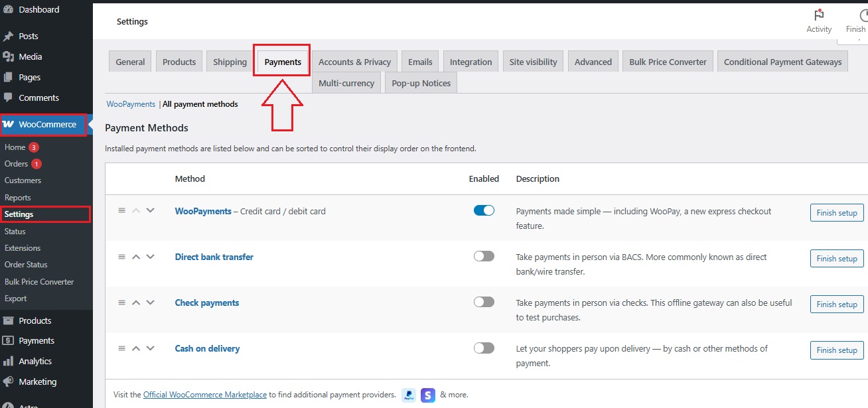This screenshot has height=408, width=868.
Task: Open the Activity flag icon
Action: click(x=819, y=15)
